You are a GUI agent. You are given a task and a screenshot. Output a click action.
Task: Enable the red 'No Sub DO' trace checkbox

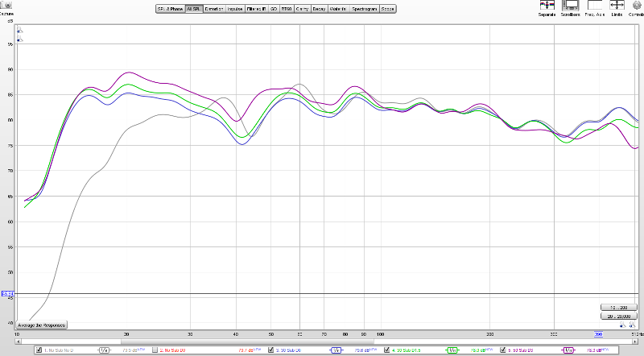point(155,350)
